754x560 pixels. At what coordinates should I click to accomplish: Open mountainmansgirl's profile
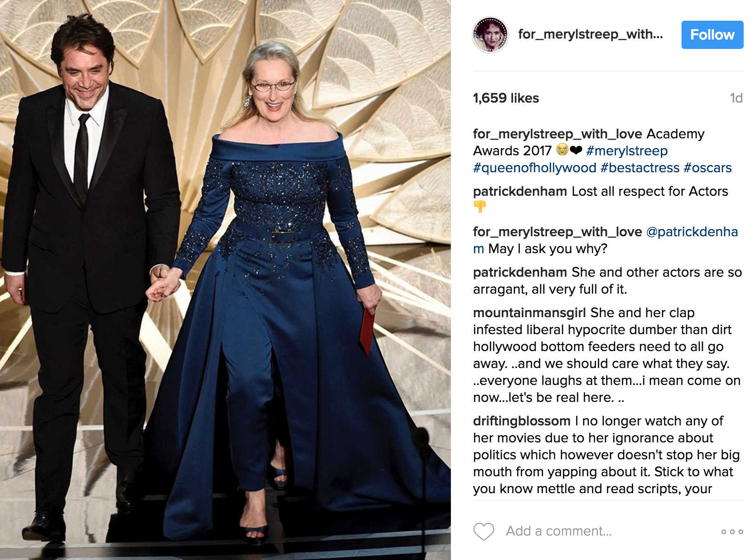pos(529,312)
